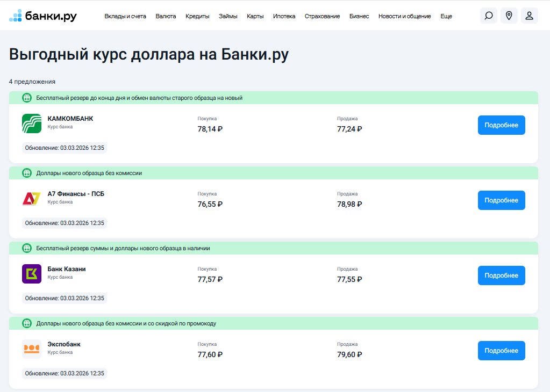Viewport: 550px width, 392px height.
Task: Click the green badge icon on Экспобанк promo row
Action: point(26,323)
